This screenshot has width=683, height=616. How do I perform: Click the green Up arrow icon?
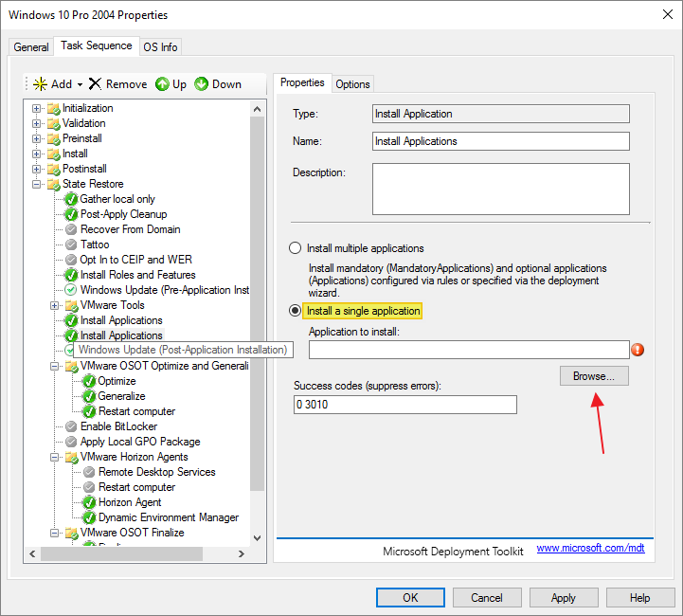[x=162, y=84]
